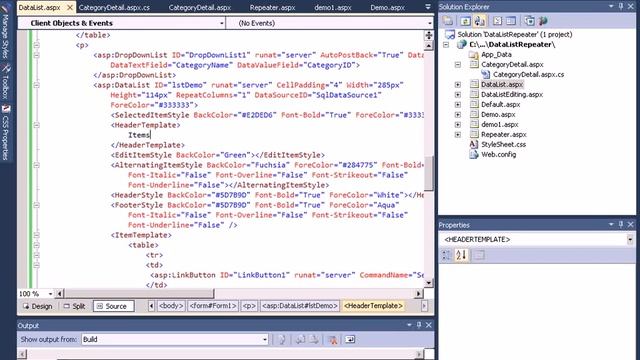Switch to Demo.aspx tab

(387, 7)
